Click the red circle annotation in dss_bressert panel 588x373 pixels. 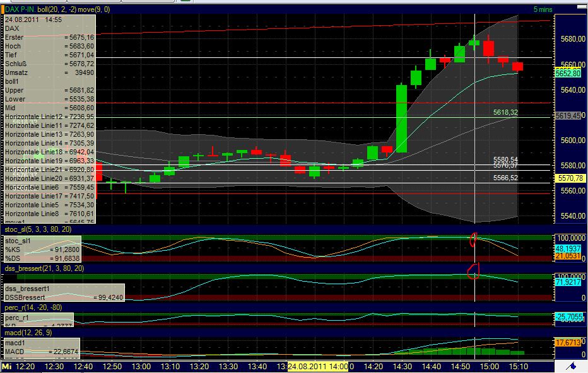[x=473, y=270]
